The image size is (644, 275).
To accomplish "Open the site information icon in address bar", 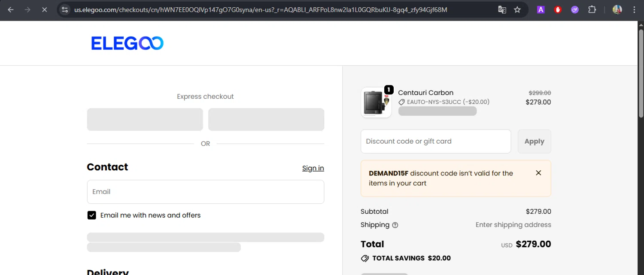I will coord(65,9).
